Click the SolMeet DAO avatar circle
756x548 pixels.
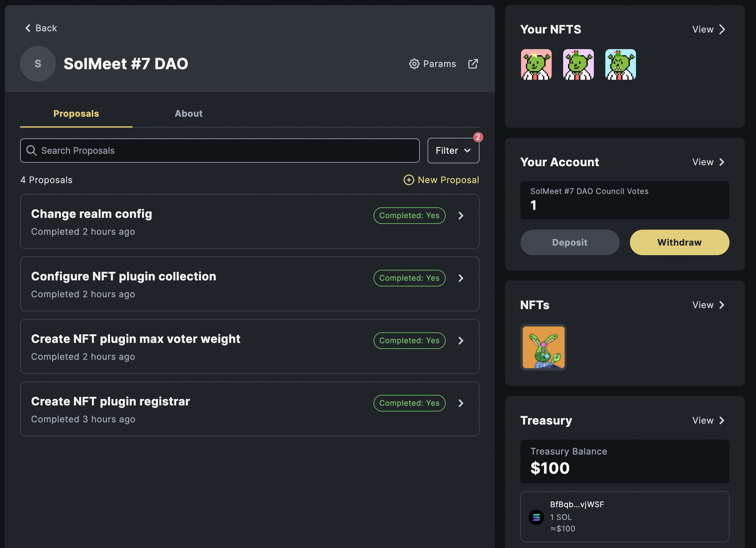(x=38, y=64)
